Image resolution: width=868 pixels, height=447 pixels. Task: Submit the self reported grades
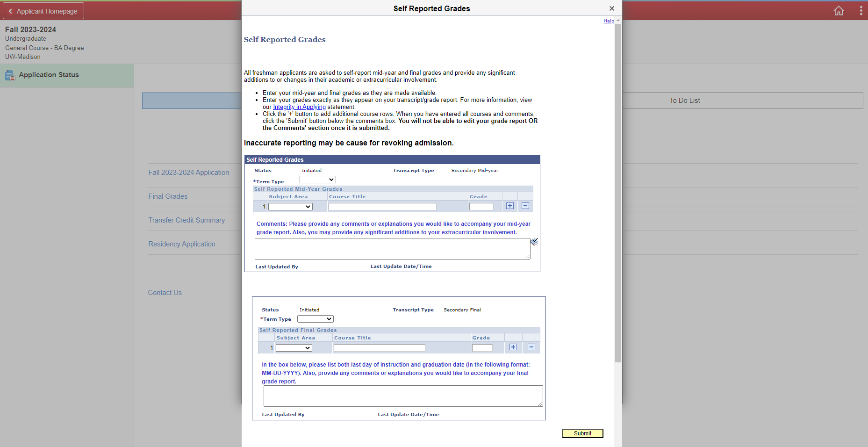coord(582,433)
